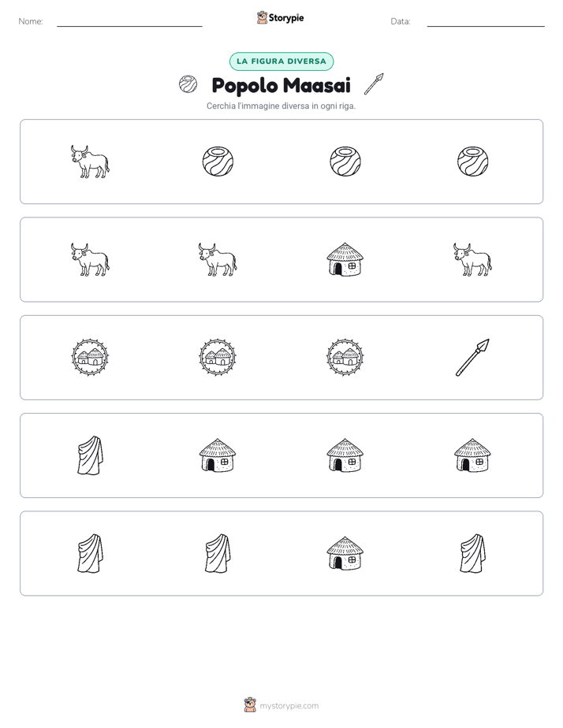
Task: Click the Data input line
Action: 486,22
